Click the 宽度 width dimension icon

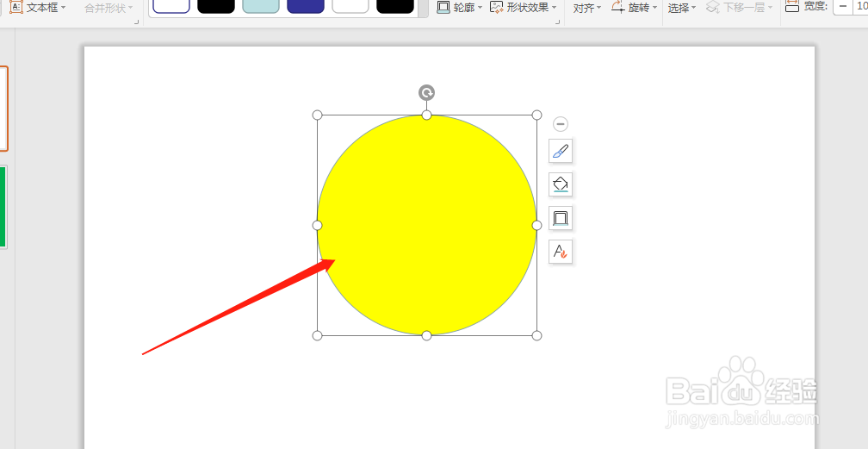coord(792,6)
